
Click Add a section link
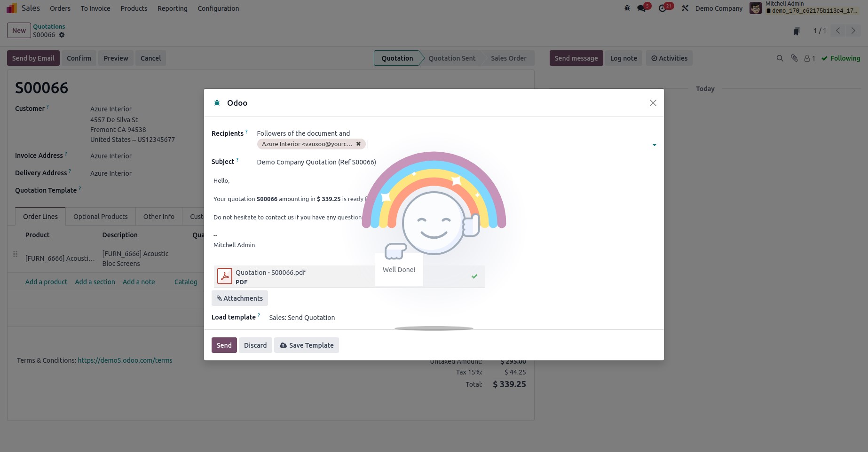coord(95,282)
